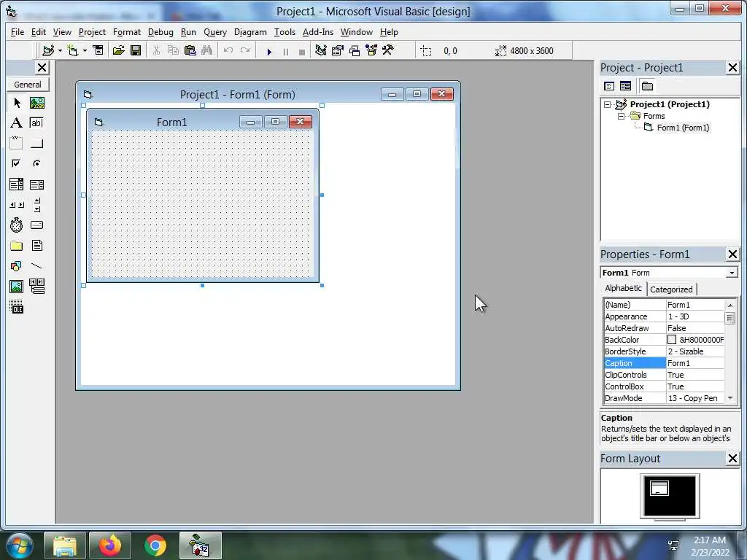The width and height of the screenshot is (747, 560).
Task: Click the Find binoculars toolbar icon
Action: [206, 50]
